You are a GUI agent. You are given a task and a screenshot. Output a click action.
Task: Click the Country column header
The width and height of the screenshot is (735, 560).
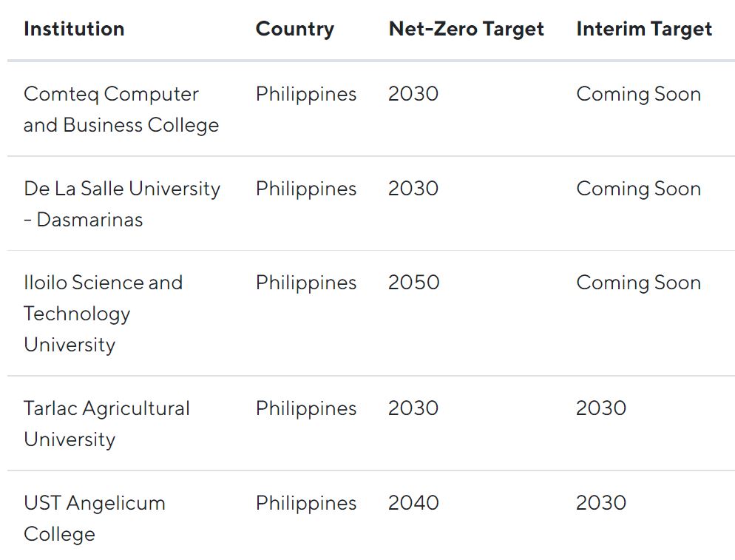(295, 29)
